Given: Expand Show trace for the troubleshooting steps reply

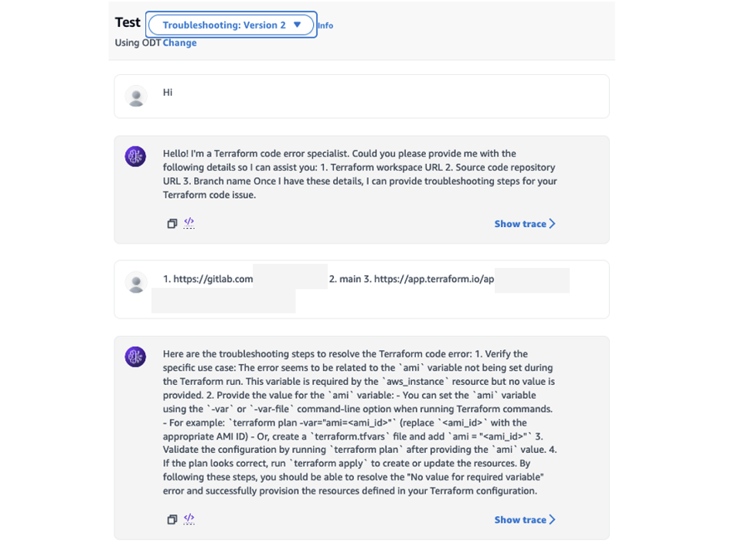Looking at the screenshot, I should 524,519.
